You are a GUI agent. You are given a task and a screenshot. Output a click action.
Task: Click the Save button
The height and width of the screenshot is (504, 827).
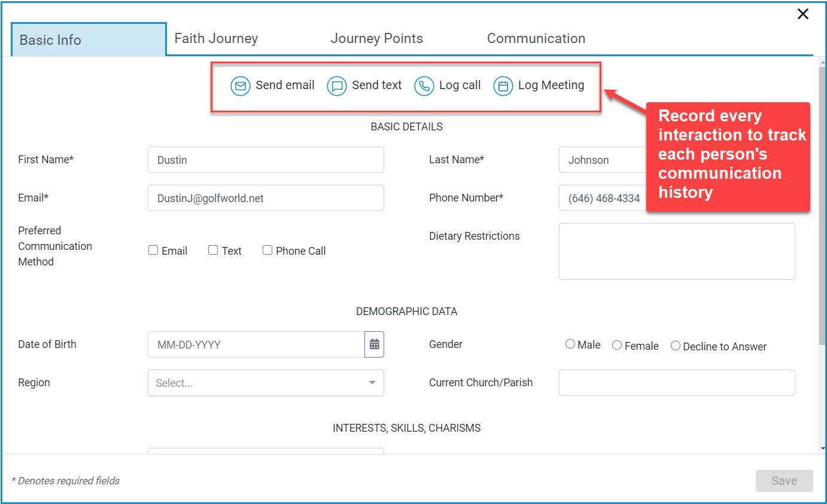pyautogui.click(x=784, y=481)
